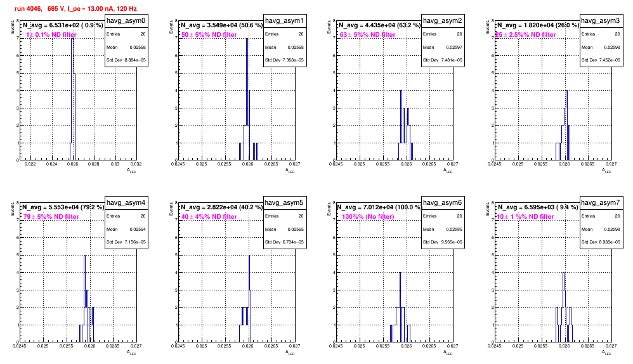Click Mean 0.02585 in havg_asym6 box
The width and height of the screenshot is (633, 364).
443,229
